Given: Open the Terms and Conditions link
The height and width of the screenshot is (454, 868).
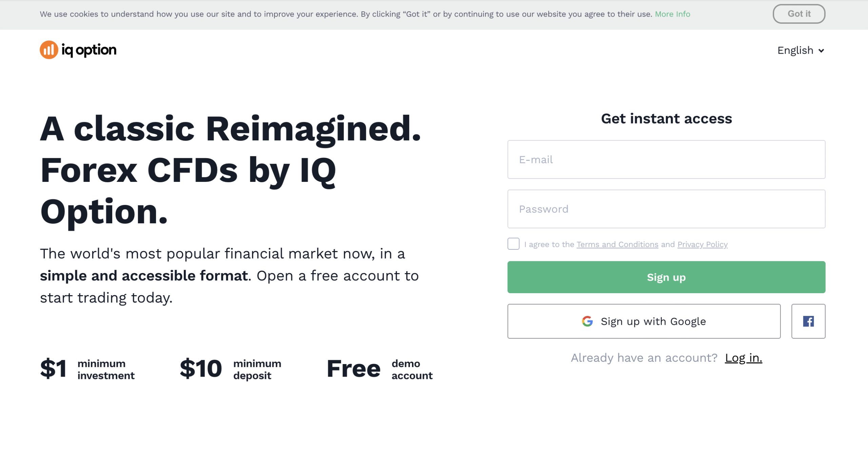Looking at the screenshot, I should pos(617,244).
